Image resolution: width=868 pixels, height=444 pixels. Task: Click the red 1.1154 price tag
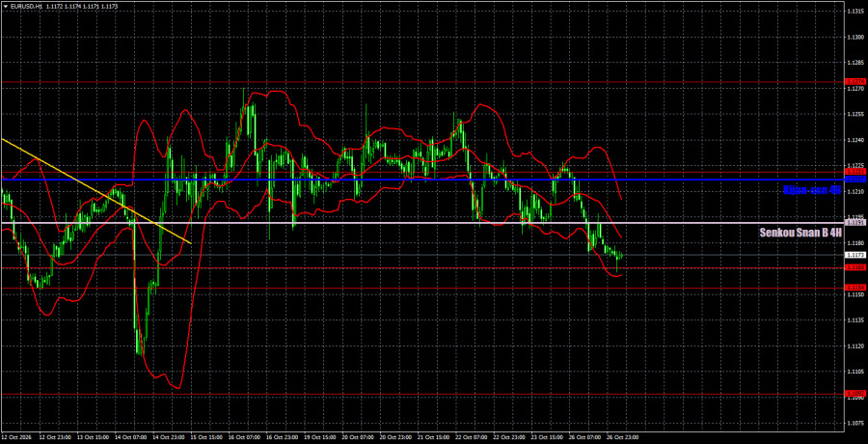point(855,287)
